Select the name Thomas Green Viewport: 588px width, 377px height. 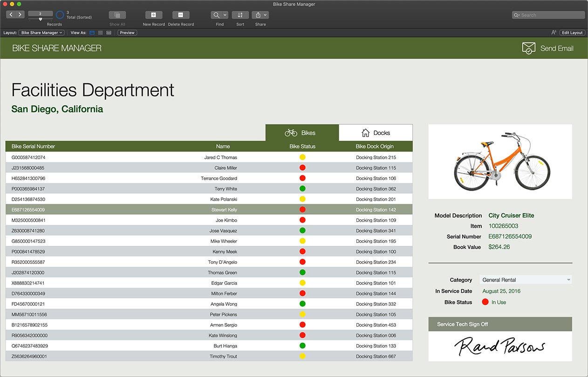(222, 272)
